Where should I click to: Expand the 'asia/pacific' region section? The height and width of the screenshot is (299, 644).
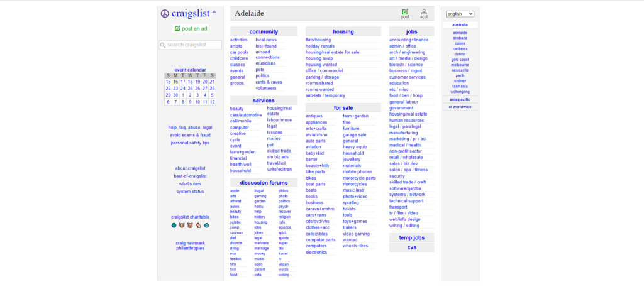[x=460, y=99]
